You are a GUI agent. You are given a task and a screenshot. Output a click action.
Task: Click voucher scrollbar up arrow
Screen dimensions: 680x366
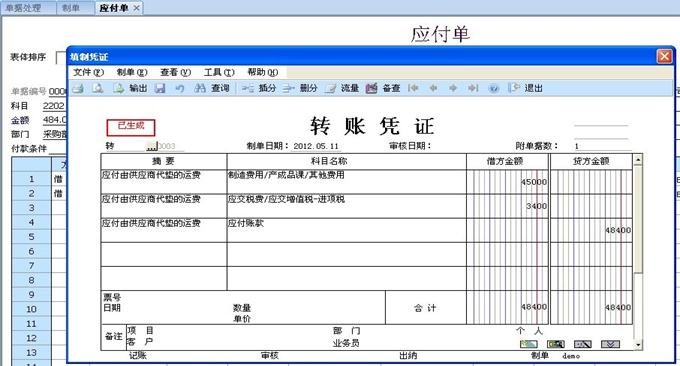point(638,160)
